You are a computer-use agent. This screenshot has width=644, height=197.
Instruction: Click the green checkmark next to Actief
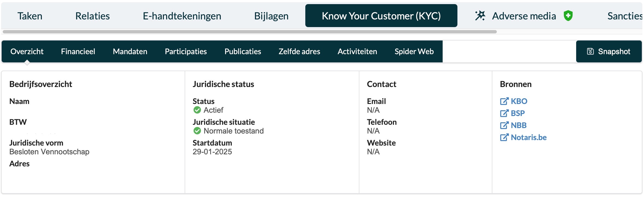click(x=197, y=110)
